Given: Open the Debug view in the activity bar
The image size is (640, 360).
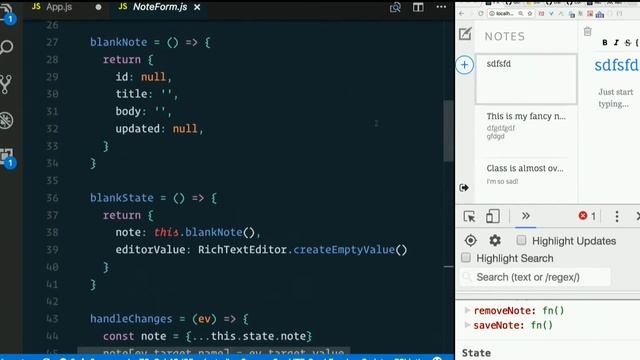Looking at the screenshot, I should click(x=7, y=120).
